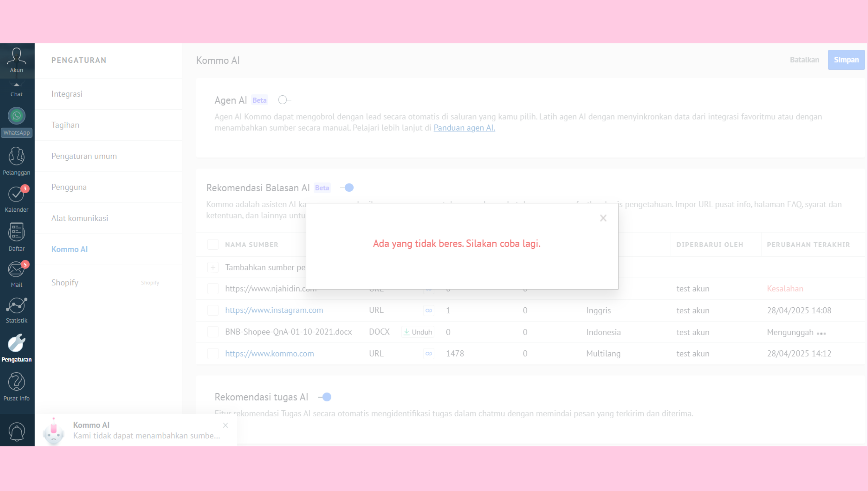Open Alat komunikasi menu item
Image resolution: width=868 pixels, height=491 pixels.
click(108, 218)
